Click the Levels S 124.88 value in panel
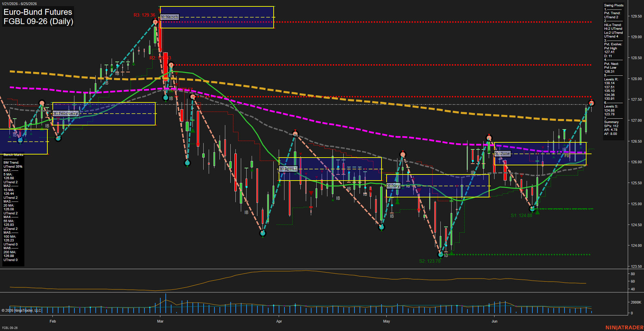 [609, 111]
